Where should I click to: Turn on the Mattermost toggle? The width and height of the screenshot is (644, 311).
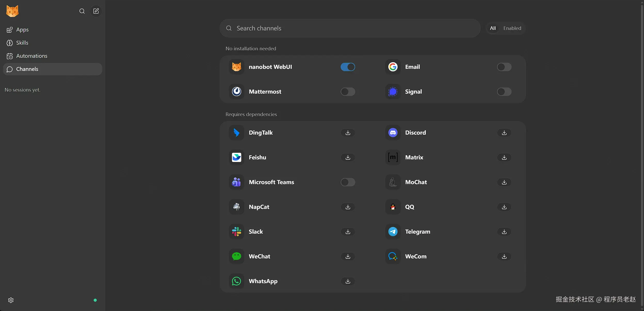(348, 92)
